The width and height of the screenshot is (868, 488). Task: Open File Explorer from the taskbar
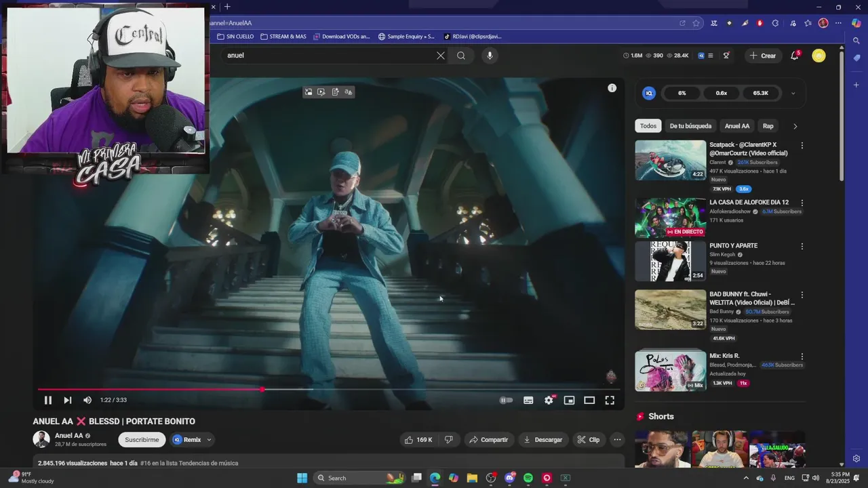coord(472,478)
